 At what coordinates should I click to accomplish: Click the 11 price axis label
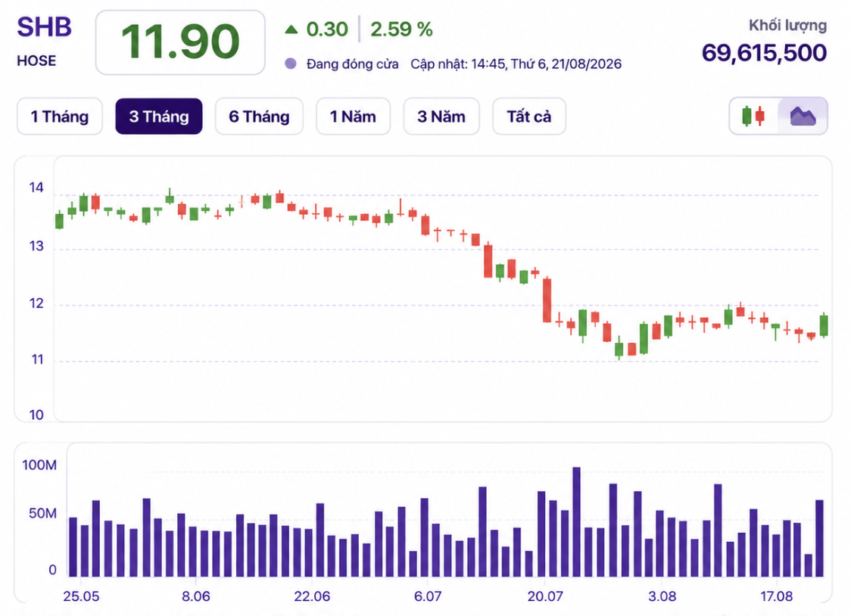coord(37,359)
